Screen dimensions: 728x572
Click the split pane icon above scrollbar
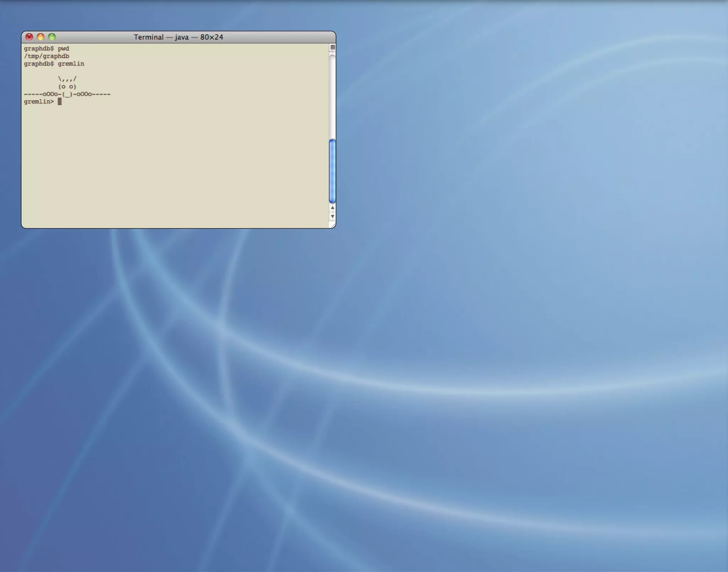pos(333,47)
